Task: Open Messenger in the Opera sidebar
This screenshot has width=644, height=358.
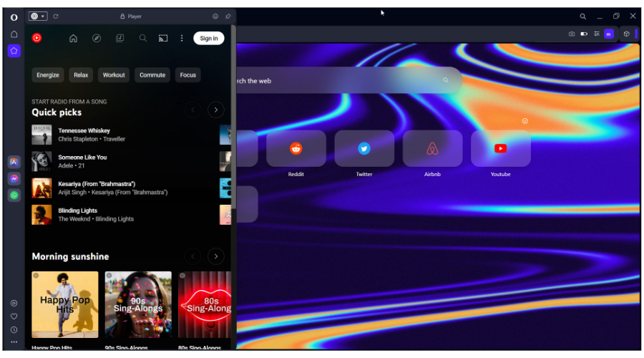Action: [x=14, y=179]
